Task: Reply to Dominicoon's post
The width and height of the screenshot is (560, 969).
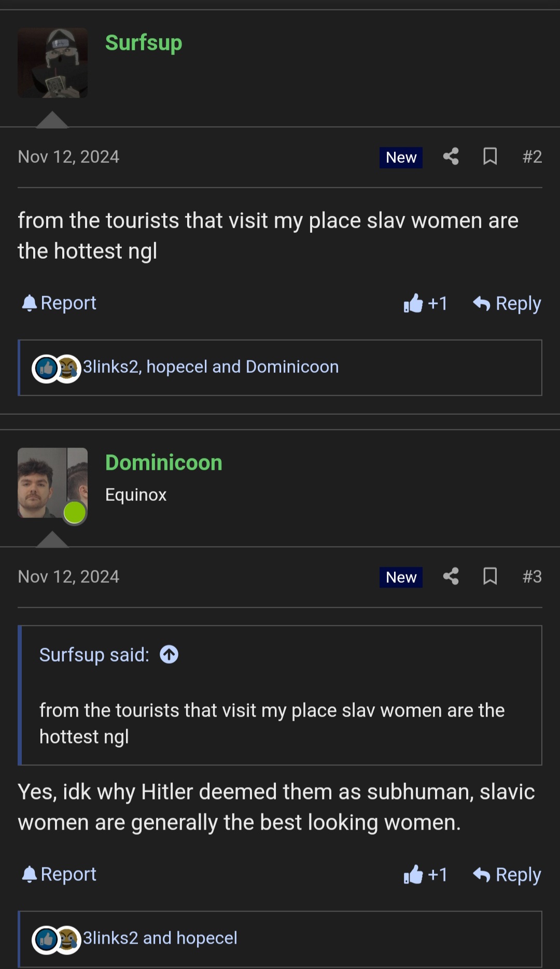Action: click(x=507, y=875)
